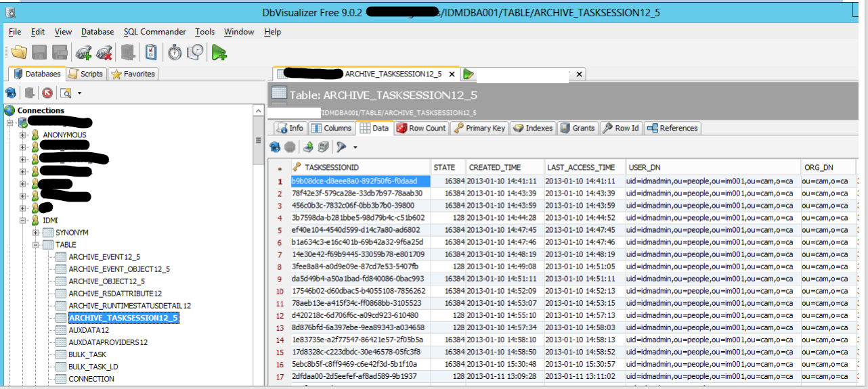Select ARCHIVE_EVENT12_5 table in tree
Viewport: 868px width, 389px height.
(104, 257)
